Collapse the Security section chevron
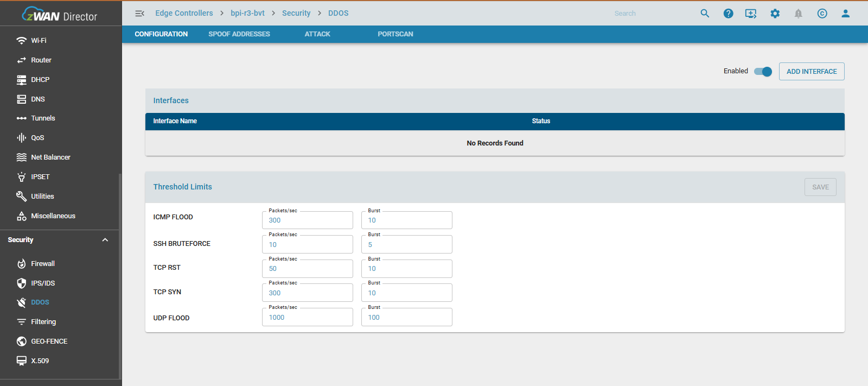This screenshot has height=386, width=868. pyautogui.click(x=105, y=240)
